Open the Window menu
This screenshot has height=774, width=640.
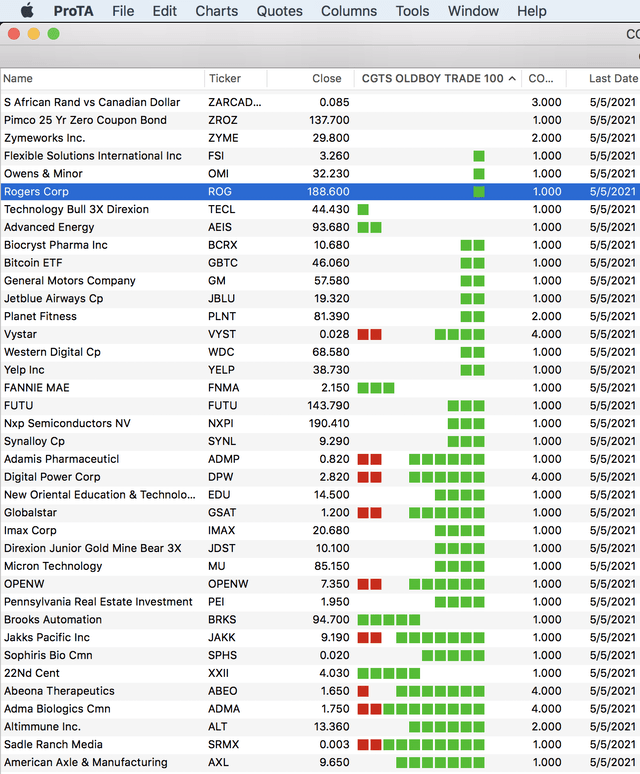click(x=473, y=11)
